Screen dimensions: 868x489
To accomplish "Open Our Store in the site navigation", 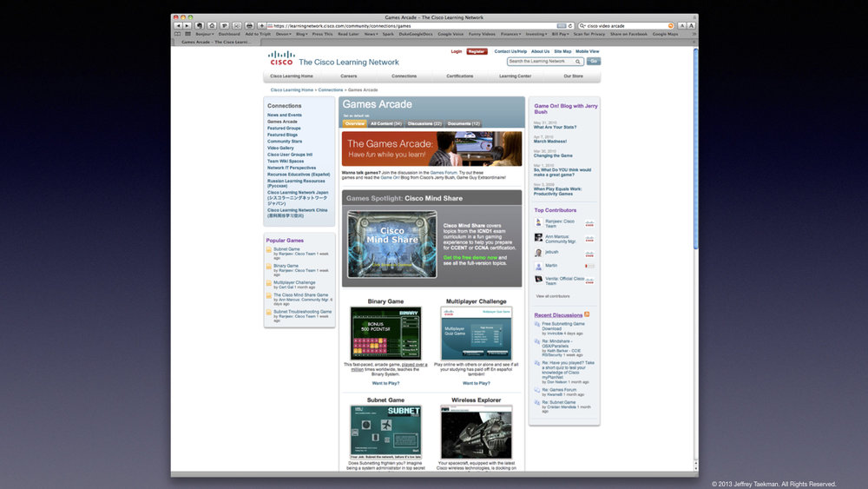I will pyautogui.click(x=573, y=76).
